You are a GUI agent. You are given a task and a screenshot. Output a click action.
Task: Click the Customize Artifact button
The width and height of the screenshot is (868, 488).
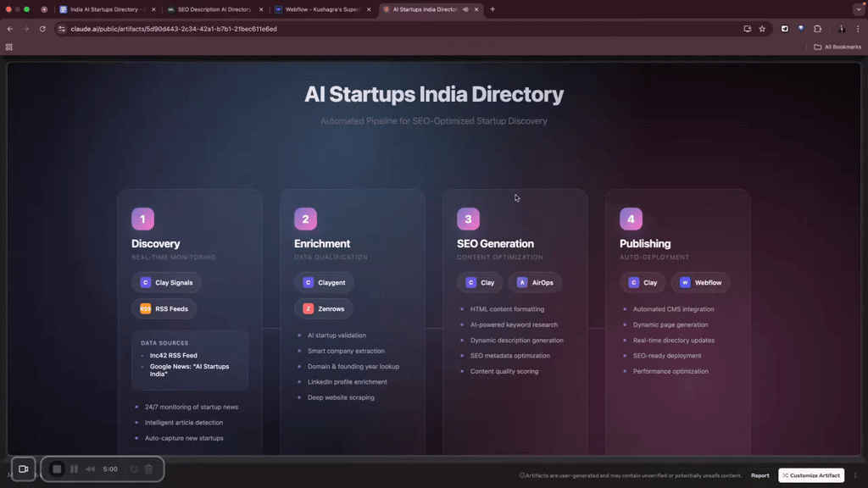pos(811,475)
